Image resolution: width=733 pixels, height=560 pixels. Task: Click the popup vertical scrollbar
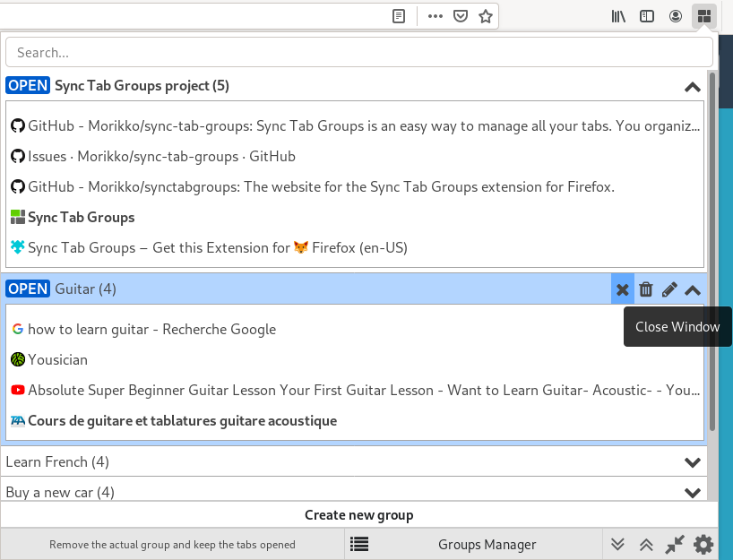[712, 252]
